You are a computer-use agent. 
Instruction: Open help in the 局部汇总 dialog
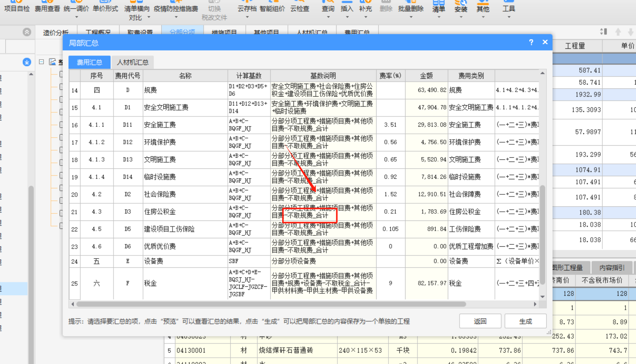coord(531,42)
